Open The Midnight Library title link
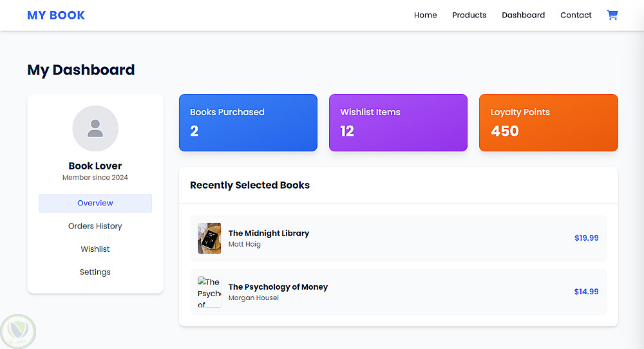 (x=269, y=233)
